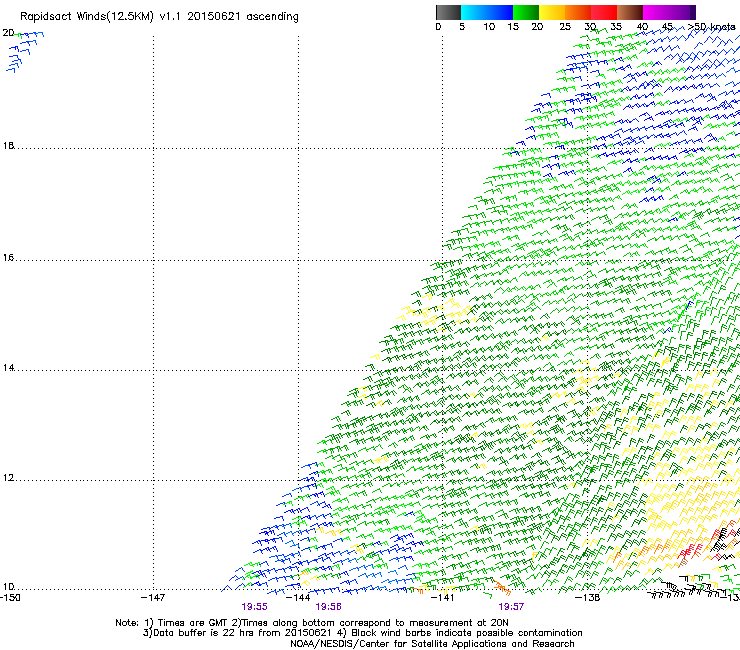Select the orange 25-30 knots legend segment
Viewport: 740px width, 650px height.
(578, 12)
